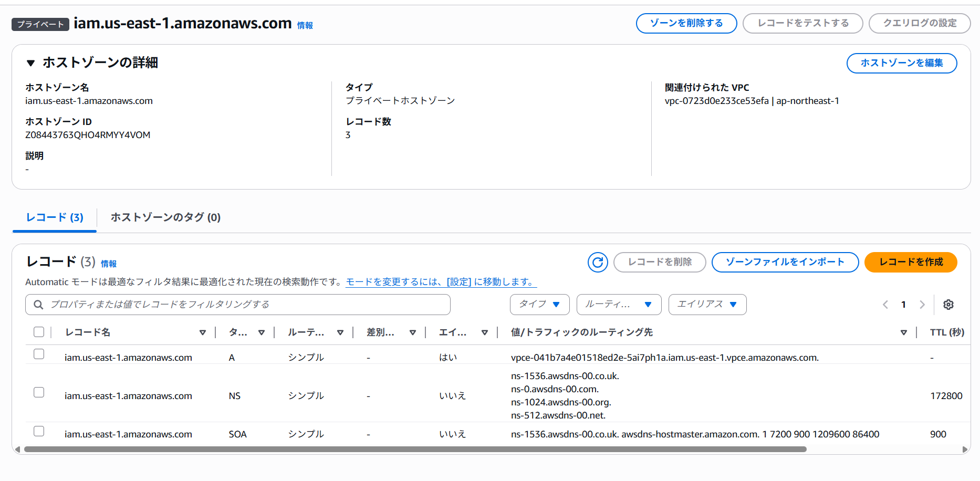Collapse the ホストゾーンの詳細 section

(31, 63)
